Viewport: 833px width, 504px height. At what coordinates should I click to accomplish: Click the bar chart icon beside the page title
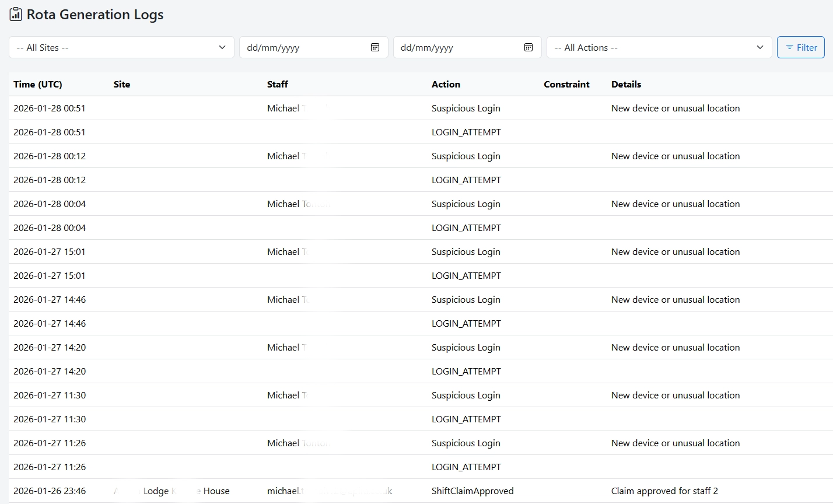pos(15,13)
